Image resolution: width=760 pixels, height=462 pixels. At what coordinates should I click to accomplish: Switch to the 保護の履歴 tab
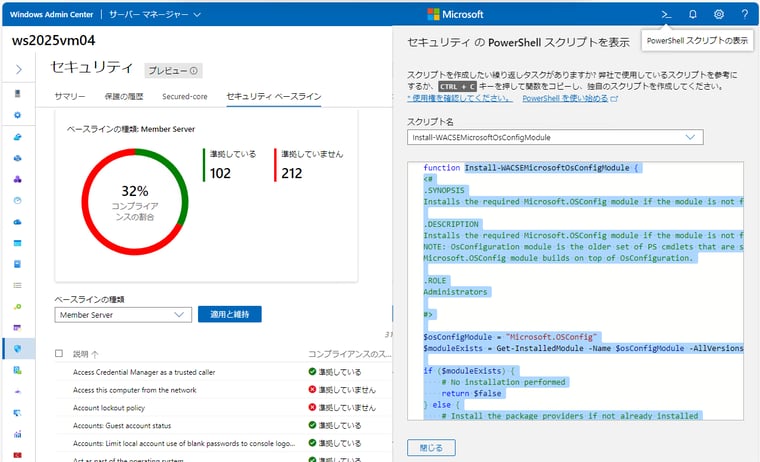[124, 96]
